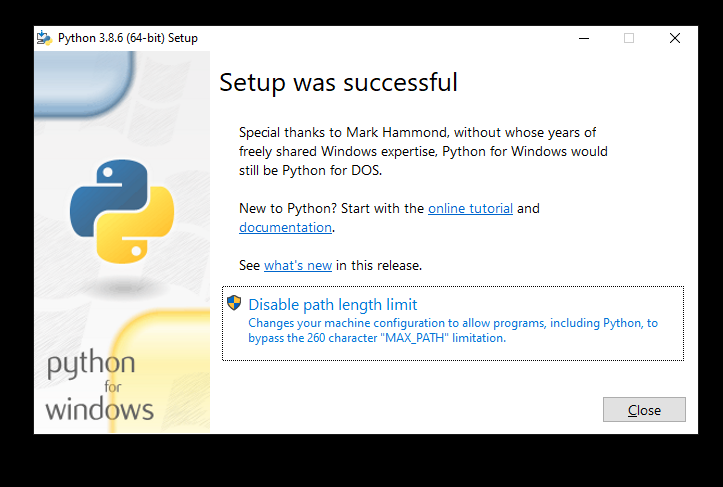The image size is (723, 487).
Task: Click the blue rounded shape atop the banner
Action: pyautogui.click(x=84, y=82)
